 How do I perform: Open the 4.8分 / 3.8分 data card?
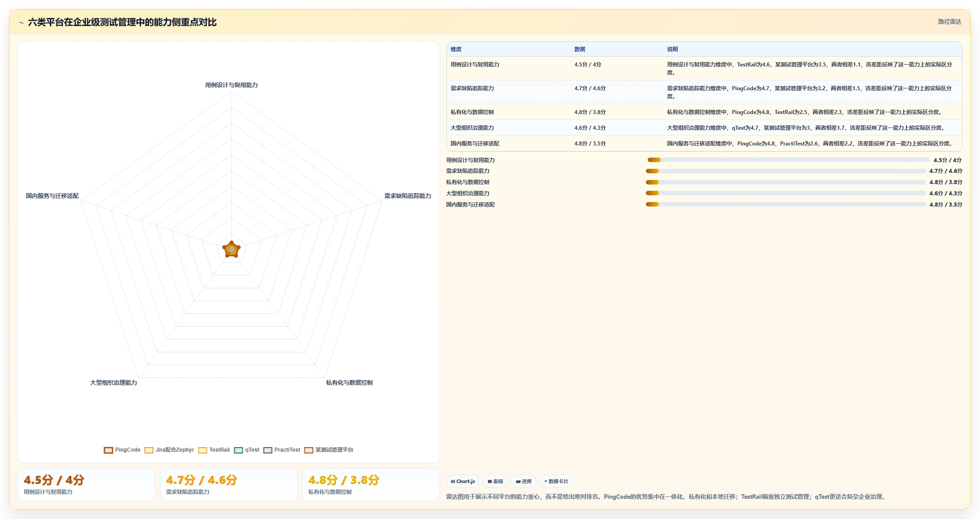[371, 484]
